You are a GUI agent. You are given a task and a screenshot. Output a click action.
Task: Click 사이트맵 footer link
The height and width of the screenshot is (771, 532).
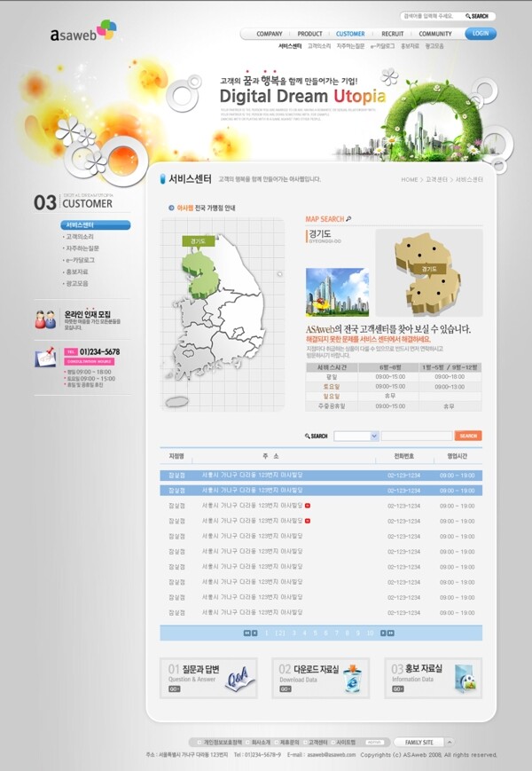[x=346, y=742]
